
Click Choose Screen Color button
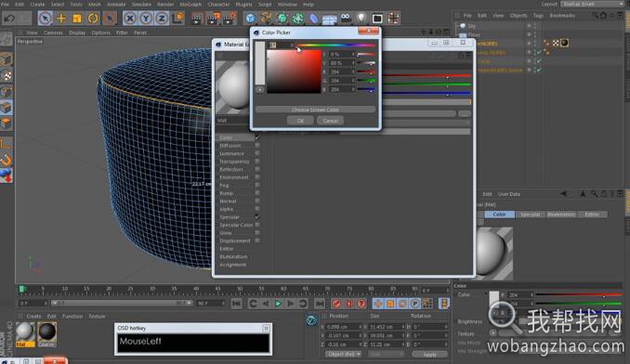click(x=315, y=110)
